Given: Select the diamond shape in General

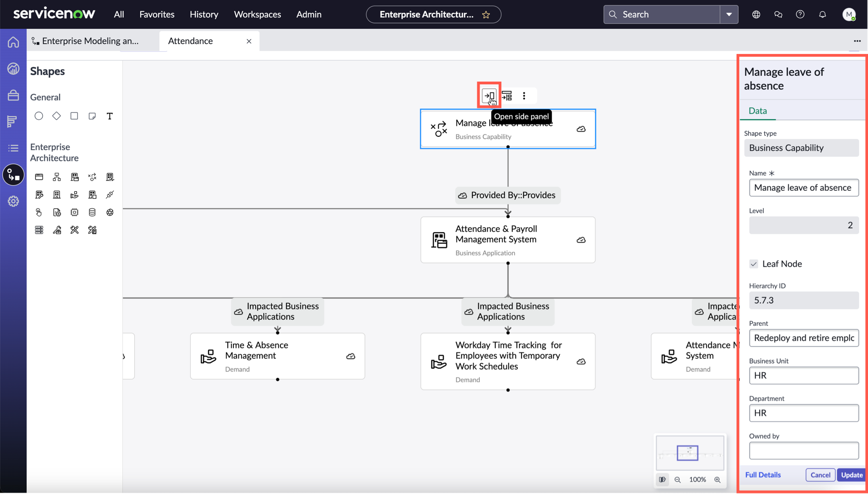Looking at the screenshot, I should click(56, 116).
